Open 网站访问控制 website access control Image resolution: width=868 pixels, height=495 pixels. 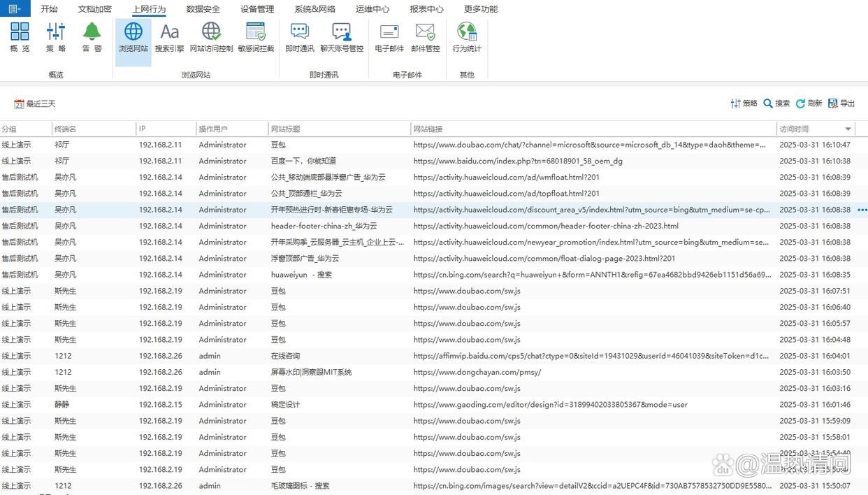tap(210, 38)
